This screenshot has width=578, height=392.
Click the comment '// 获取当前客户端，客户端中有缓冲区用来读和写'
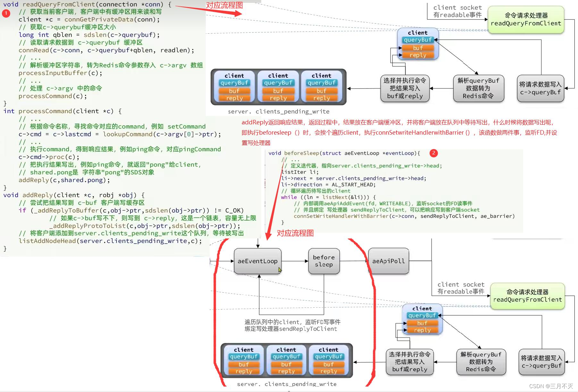click(90, 12)
